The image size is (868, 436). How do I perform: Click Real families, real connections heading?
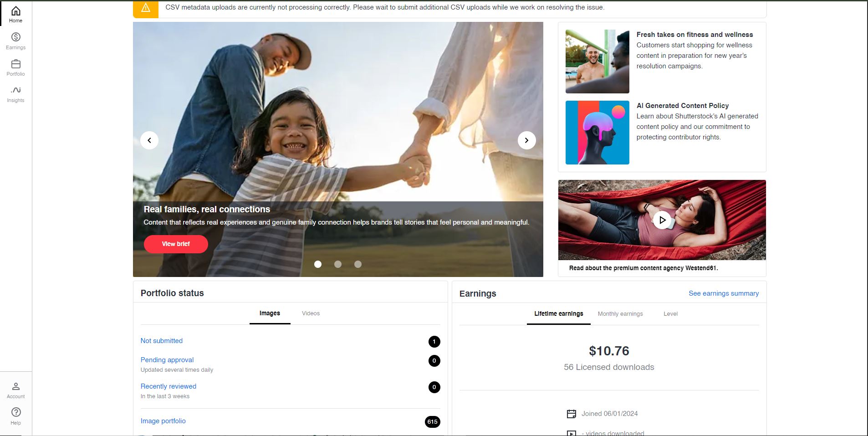click(207, 209)
